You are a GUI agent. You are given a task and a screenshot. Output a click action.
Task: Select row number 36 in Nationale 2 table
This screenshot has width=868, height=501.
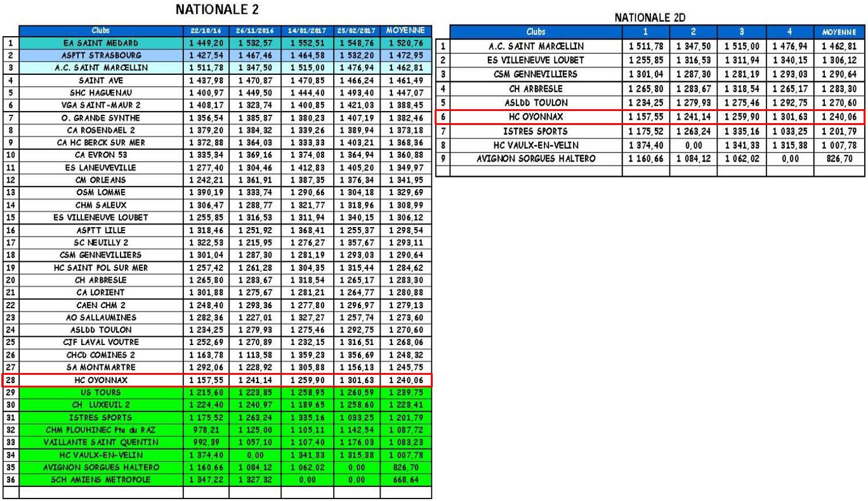(x=11, y=479)
